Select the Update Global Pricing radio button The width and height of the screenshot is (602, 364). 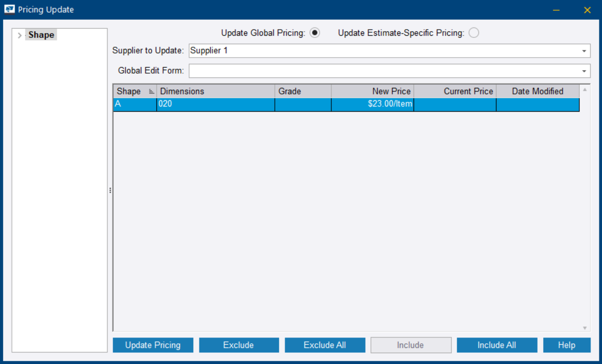[315, 33]
